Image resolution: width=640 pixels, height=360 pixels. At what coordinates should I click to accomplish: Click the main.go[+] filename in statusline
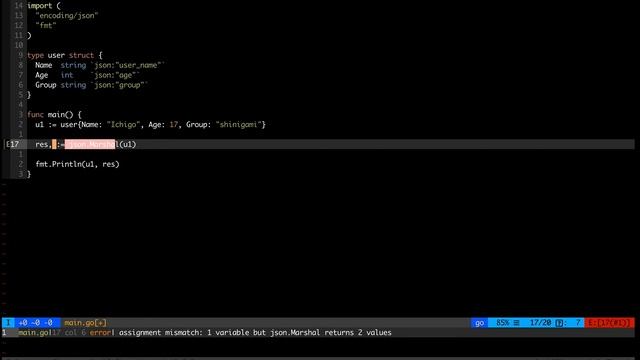click(x=85, y=323)
